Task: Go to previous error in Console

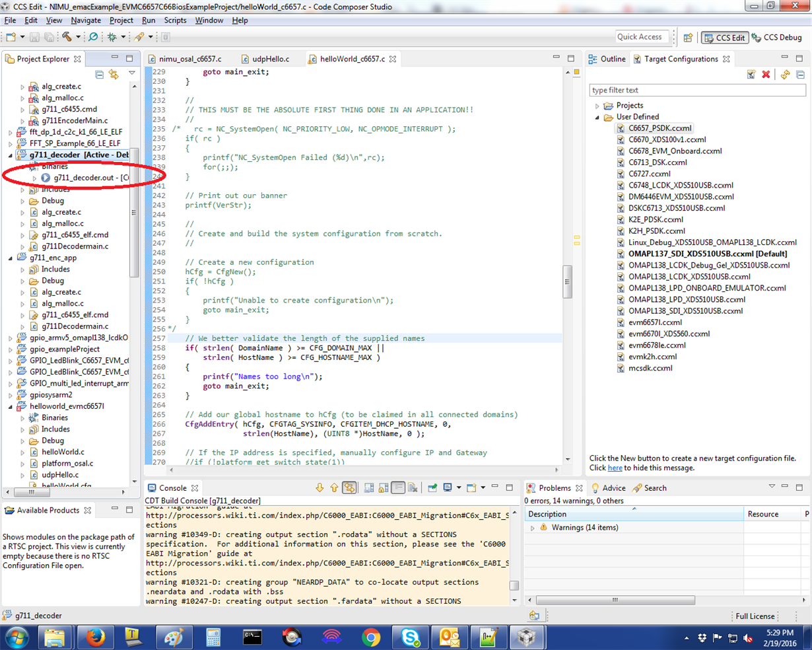Action: tap(334, 488)
